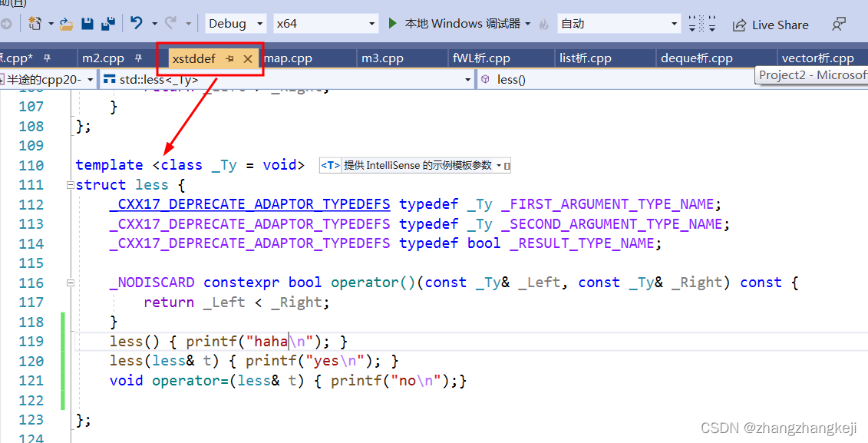Viewport: 868px width, 443px height.
Task: Switch to the map.cpp tab
Action: point(288,58)
